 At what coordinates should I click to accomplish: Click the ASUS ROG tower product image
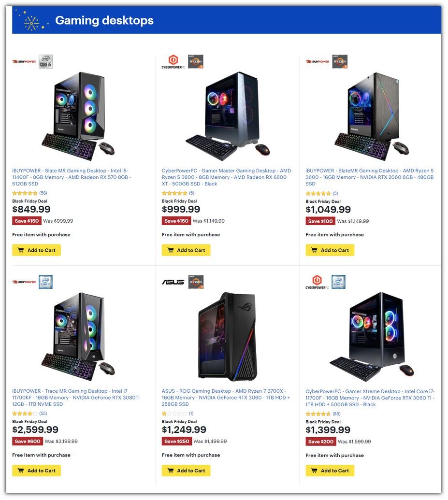click(x=228, y=336)
